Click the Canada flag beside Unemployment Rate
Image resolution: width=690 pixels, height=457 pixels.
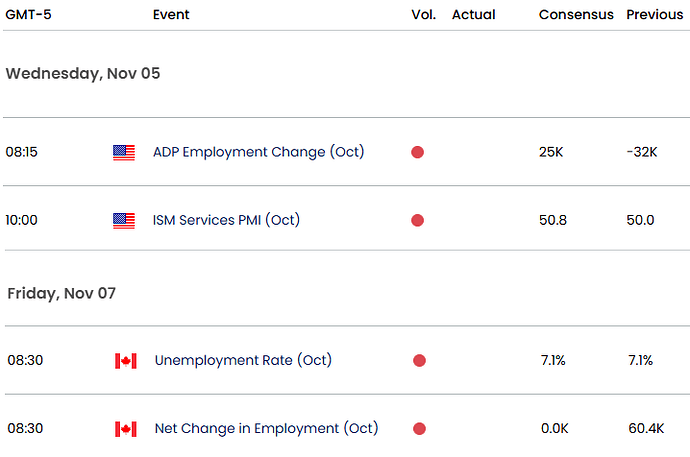125,361
